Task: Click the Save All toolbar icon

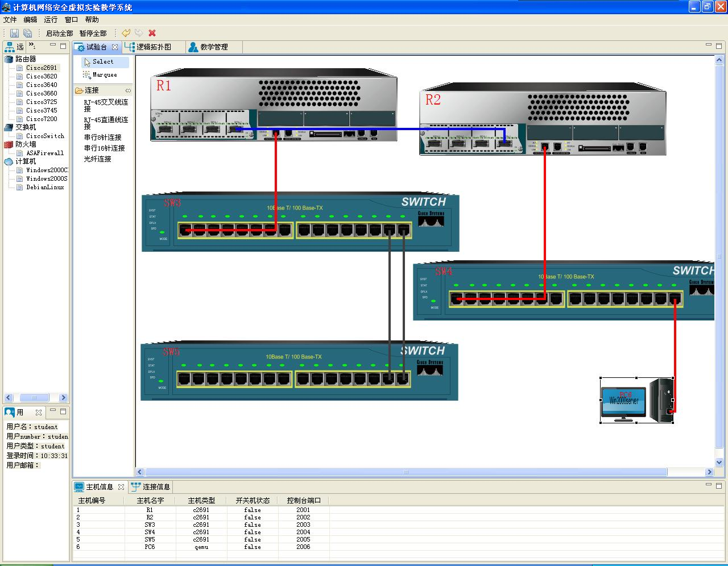Action: tap(27, 33)
